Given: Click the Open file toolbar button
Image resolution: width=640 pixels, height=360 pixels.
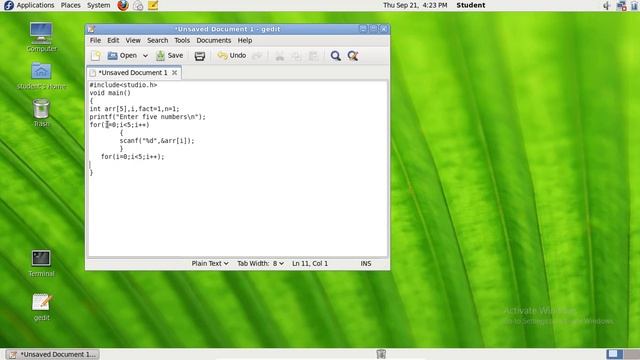Looking at the screenshot, I should tap(122, 56).
